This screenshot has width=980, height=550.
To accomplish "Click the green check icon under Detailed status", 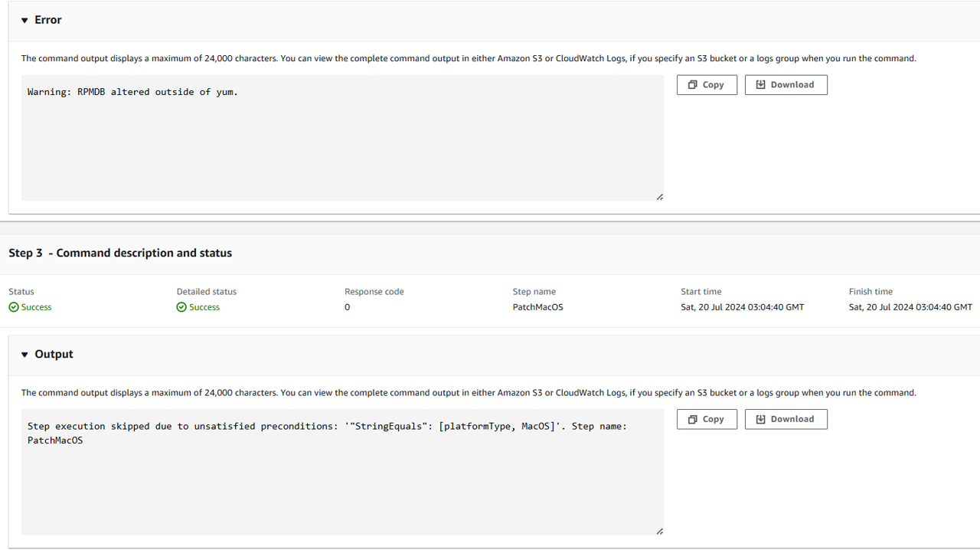I will [181, 307].
